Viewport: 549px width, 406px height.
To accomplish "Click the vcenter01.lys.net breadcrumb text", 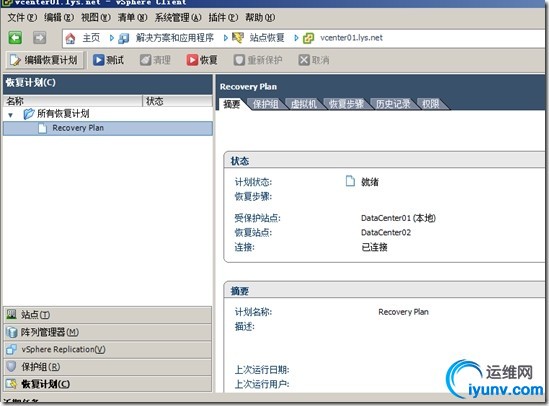I will click(x=352, y=38).
